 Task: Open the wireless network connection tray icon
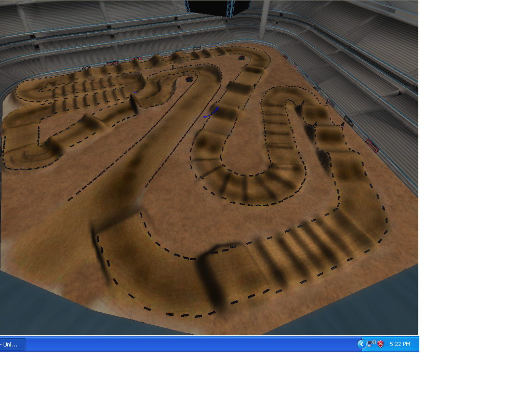pos(371,344)
